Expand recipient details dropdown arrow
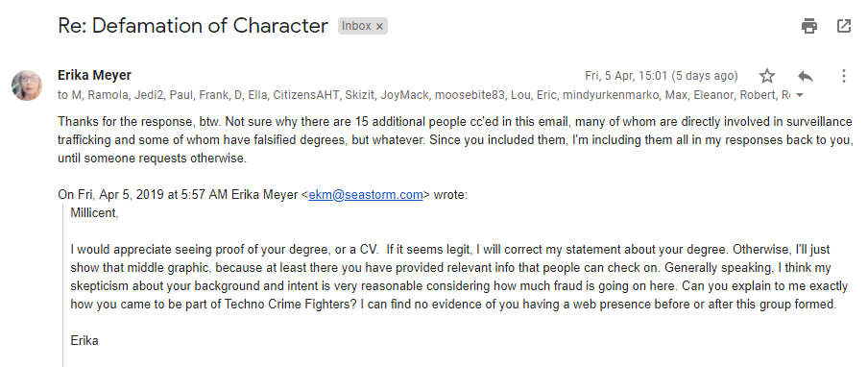The image size is (868, 367). (799, 95)
